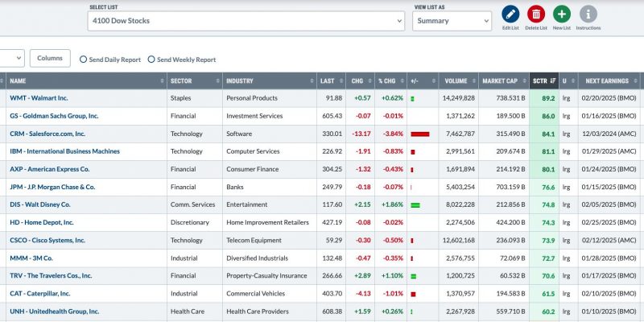Image resolution: width=644 pixels, height=322 pixels.
Task: Click the NAME column header label
Action: click(x=18, y=81)
